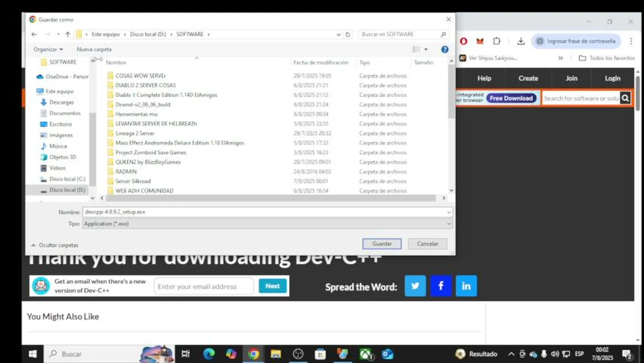Refresh the SOFTWARE folder listing

click(x=348, y=34)
